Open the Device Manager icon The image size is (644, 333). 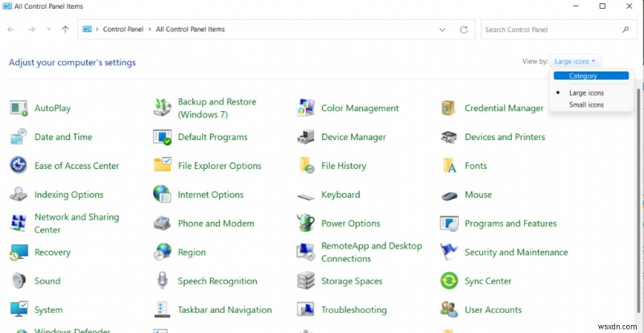[x=306, y=137]
